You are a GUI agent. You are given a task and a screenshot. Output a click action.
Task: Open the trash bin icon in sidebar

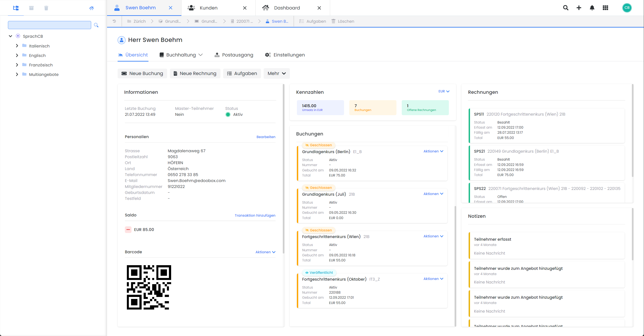[x=46, y=8]
